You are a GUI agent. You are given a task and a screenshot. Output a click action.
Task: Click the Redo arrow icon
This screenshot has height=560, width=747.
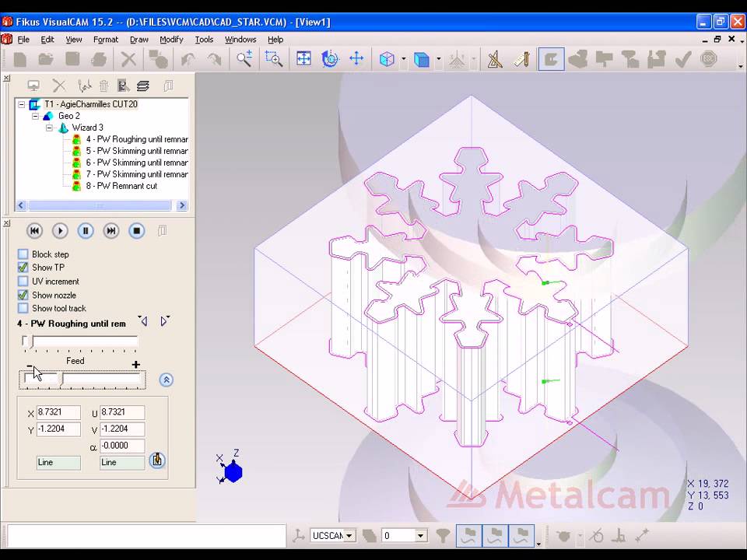215,60
